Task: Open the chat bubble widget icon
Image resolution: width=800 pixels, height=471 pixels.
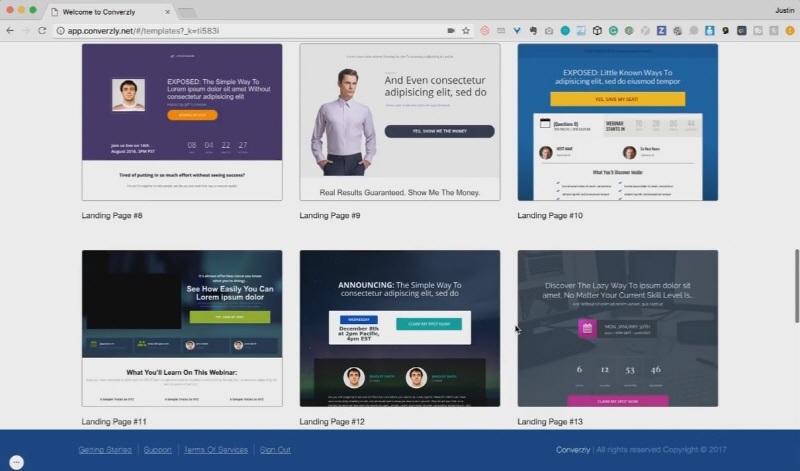Action: pos(16,462)
